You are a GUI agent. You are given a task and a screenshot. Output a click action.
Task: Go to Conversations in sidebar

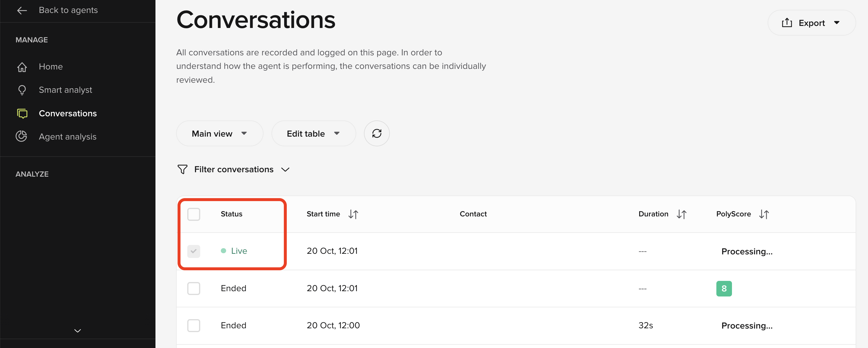point(68,114)
